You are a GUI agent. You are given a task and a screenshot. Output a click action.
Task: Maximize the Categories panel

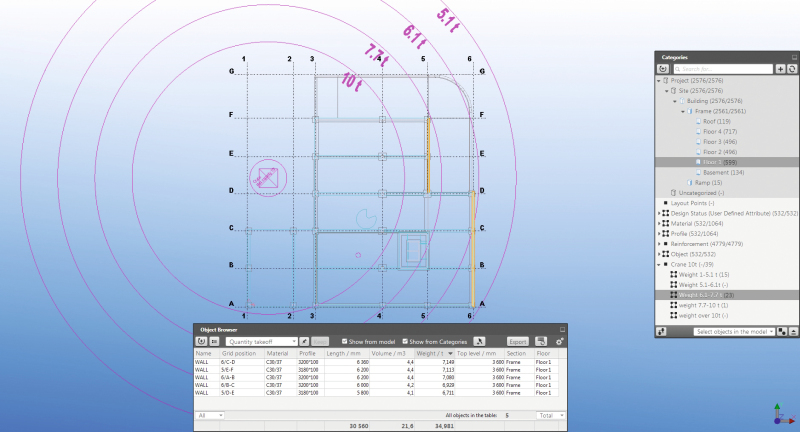pyautogui.click(x=794, y=57)
